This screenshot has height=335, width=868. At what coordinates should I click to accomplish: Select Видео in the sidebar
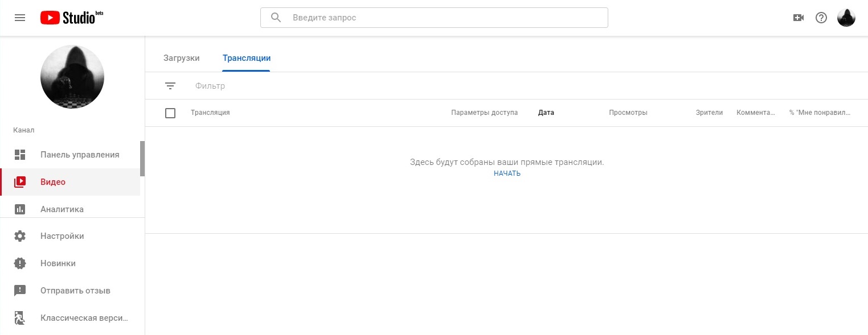click(70, 182)
